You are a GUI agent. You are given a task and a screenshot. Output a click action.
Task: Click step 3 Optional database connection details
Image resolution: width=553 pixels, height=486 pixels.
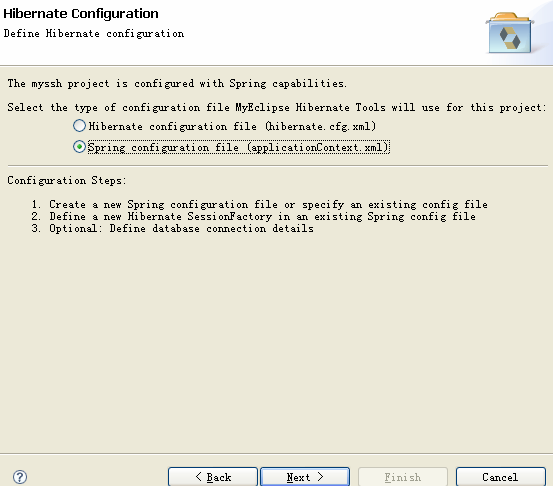(172, 229)
